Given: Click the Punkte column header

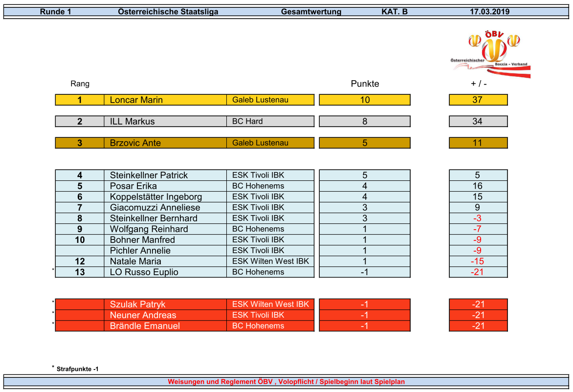Looking at the screenshot, I should [x=365, y=84].
